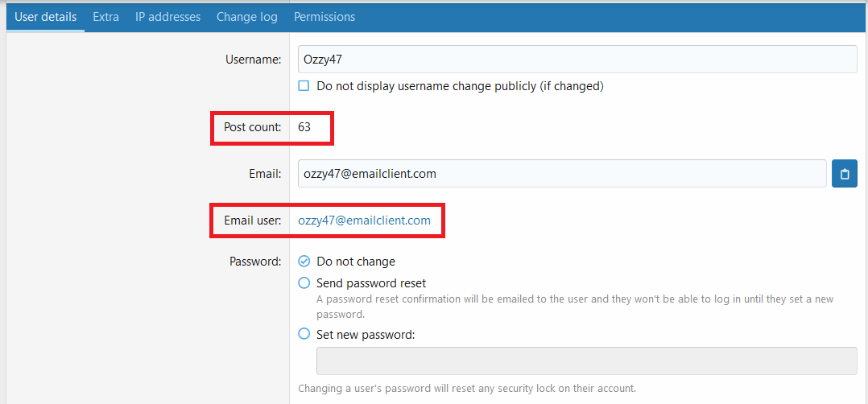Click the ozzy47@emailclient.com Email user link
The image size is (868, 404).
(x=364, y=221)
